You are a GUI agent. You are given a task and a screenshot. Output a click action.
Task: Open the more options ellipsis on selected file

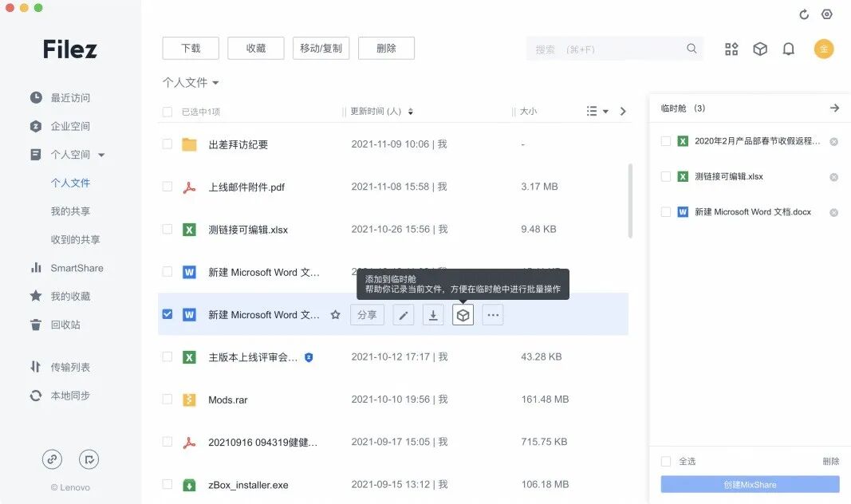coord(493,314)
